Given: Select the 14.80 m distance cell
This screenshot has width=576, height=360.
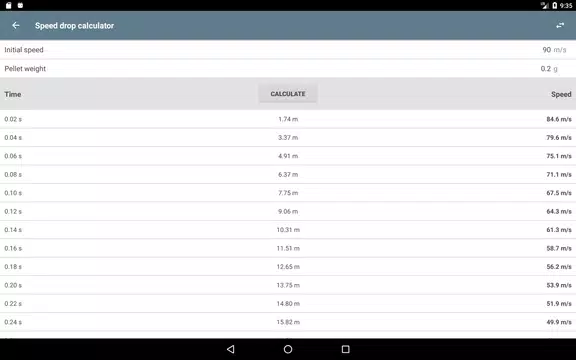Looking at the screenshot, I should click(288, 303).
